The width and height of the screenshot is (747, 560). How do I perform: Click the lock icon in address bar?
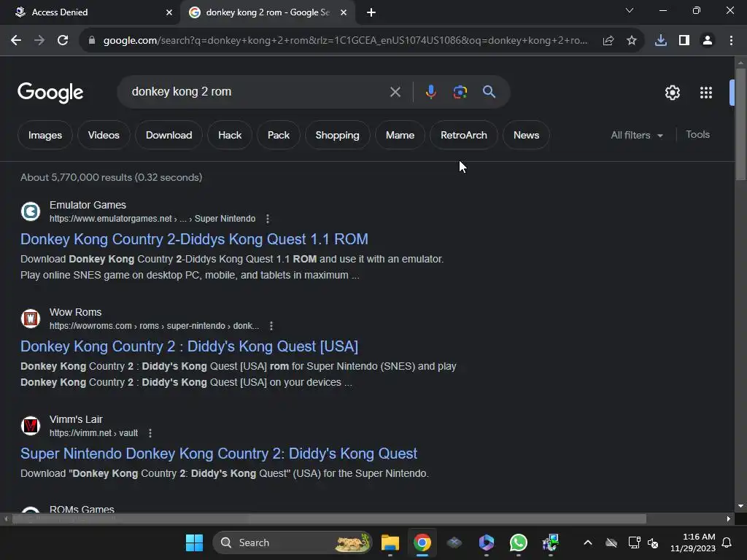pos(92,41)
